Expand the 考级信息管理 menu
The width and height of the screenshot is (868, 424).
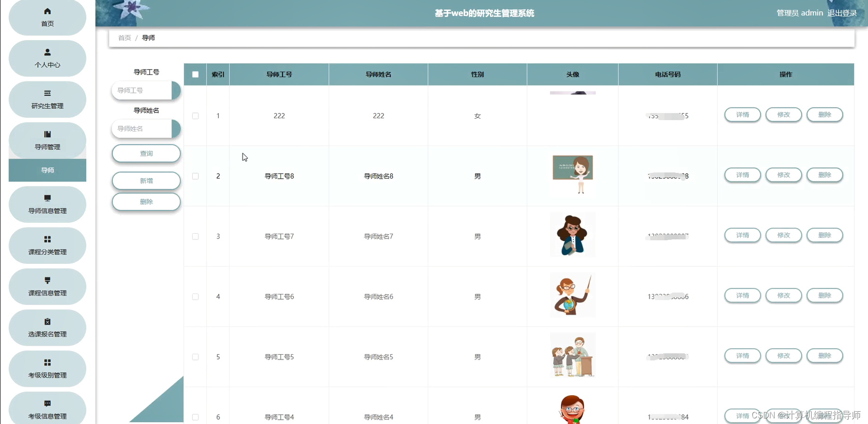point(47,408)
